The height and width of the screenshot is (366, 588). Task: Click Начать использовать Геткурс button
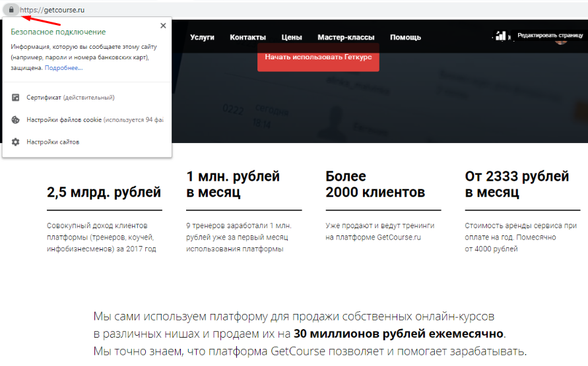coord(318,57)
